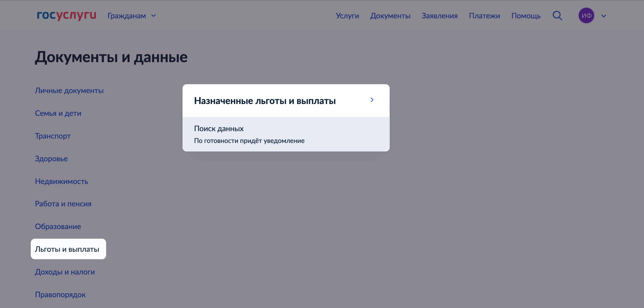The image size is (644, 308).
Task: Expand the profile menu arrow
Action: pos(604,16)
